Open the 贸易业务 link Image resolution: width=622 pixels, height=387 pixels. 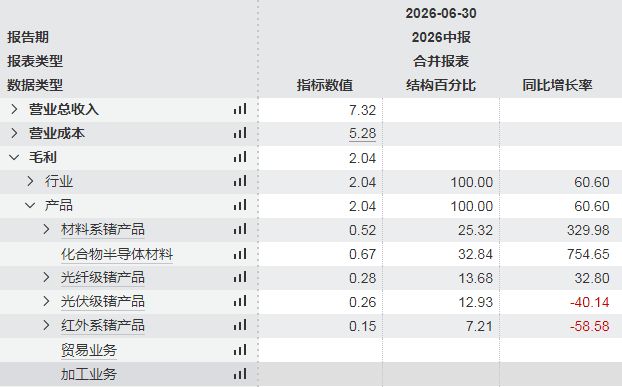click(89, 350)
